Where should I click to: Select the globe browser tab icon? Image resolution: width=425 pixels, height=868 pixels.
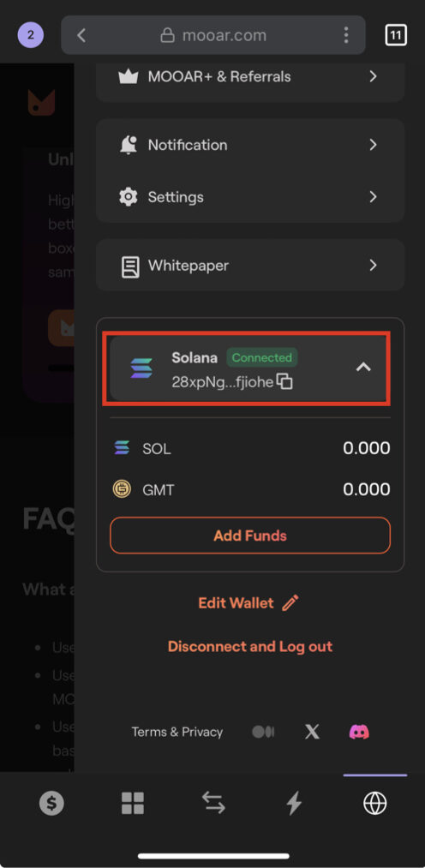pos(374,803)
